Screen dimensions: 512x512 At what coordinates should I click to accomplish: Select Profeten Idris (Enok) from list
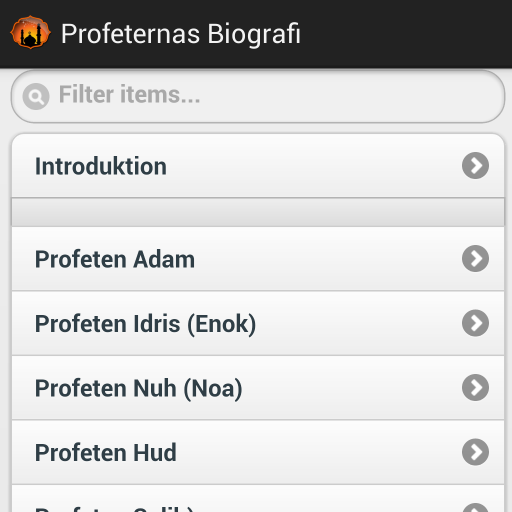coord(258,323)
